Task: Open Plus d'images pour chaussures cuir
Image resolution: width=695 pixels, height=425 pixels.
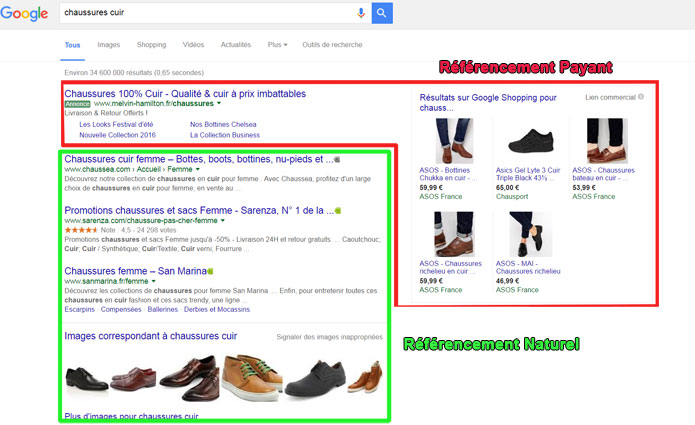Action: pos(131,416)
